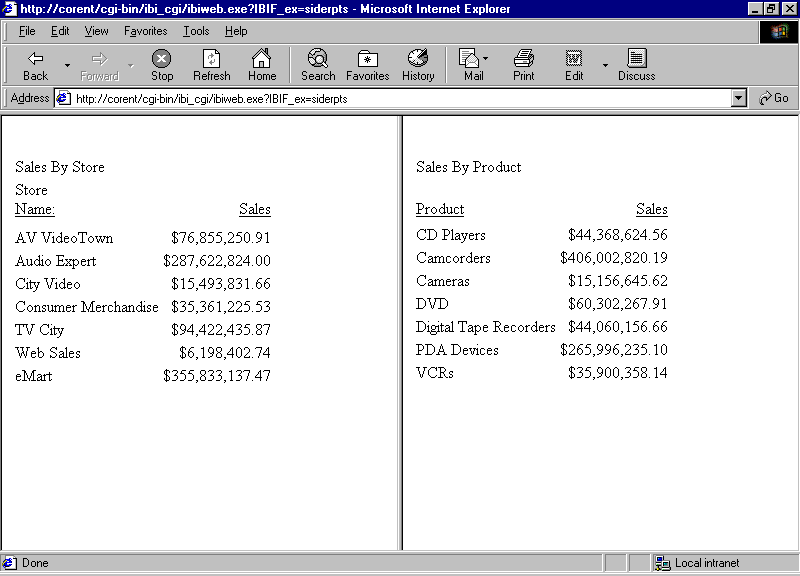Viewport: 800px width, 576px height.
Task: Click the underlined Sales column header link
Action: click(254, 209)
